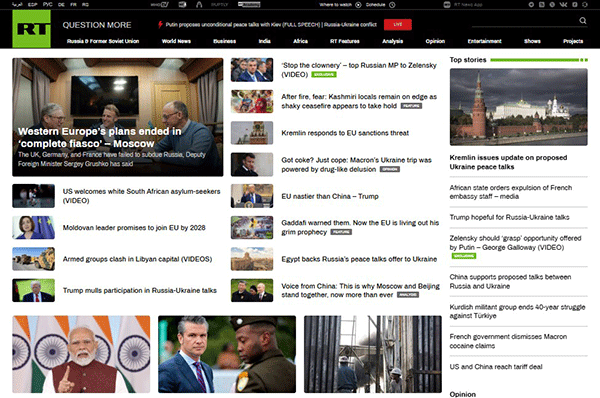Screen dimensions: 600x398
Task: Switch to РУС language edition
Action: click(47, 5)
